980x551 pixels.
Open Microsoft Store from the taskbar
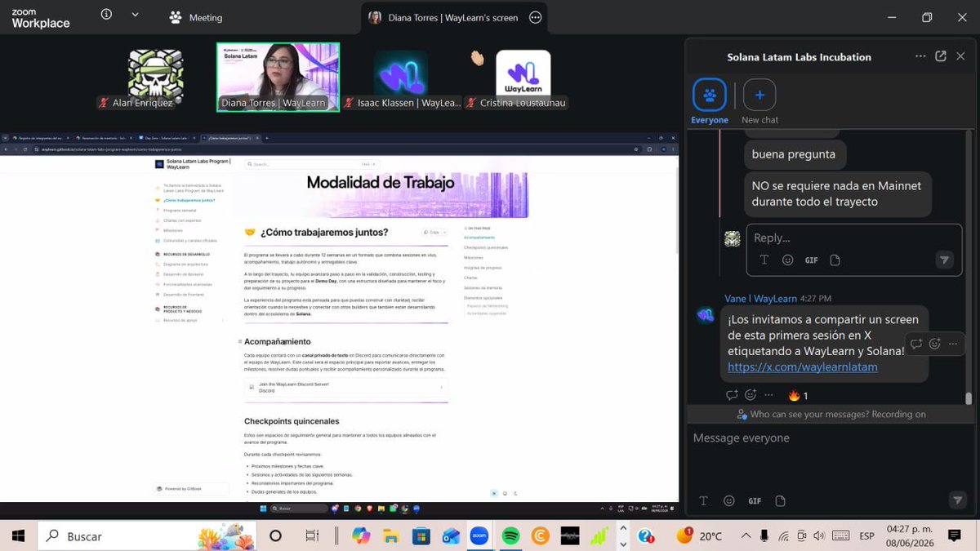(421, 536)
